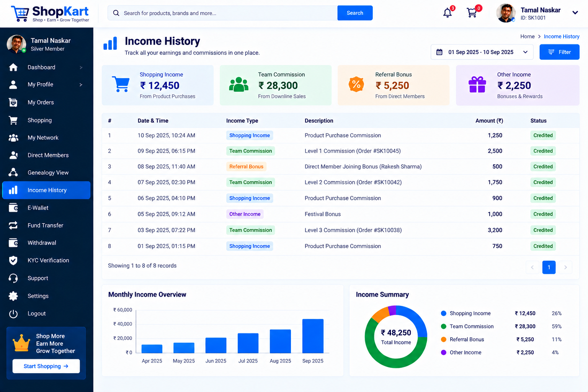Click the Sep 2025 bar in chart
This screenshot has height=392, width=588.
[313, 336]
